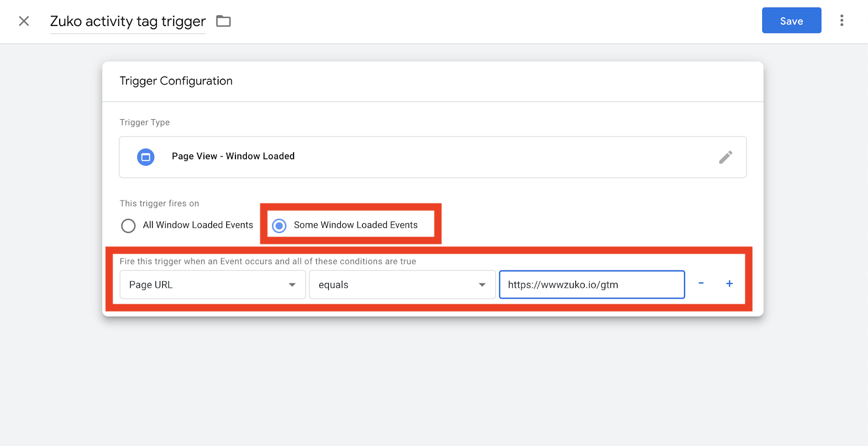Screen dimensions: 868x446
Task: Open the equals operator dropdown
Action: coord(402,285)
